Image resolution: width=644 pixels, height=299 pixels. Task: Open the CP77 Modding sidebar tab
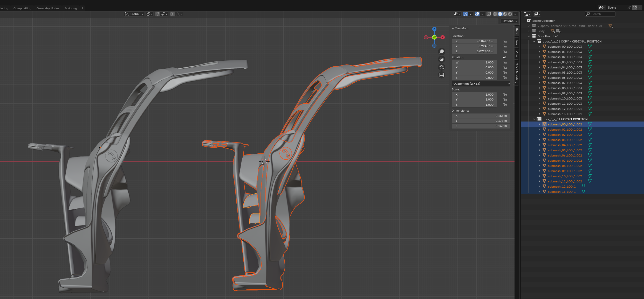click(517, 73)
